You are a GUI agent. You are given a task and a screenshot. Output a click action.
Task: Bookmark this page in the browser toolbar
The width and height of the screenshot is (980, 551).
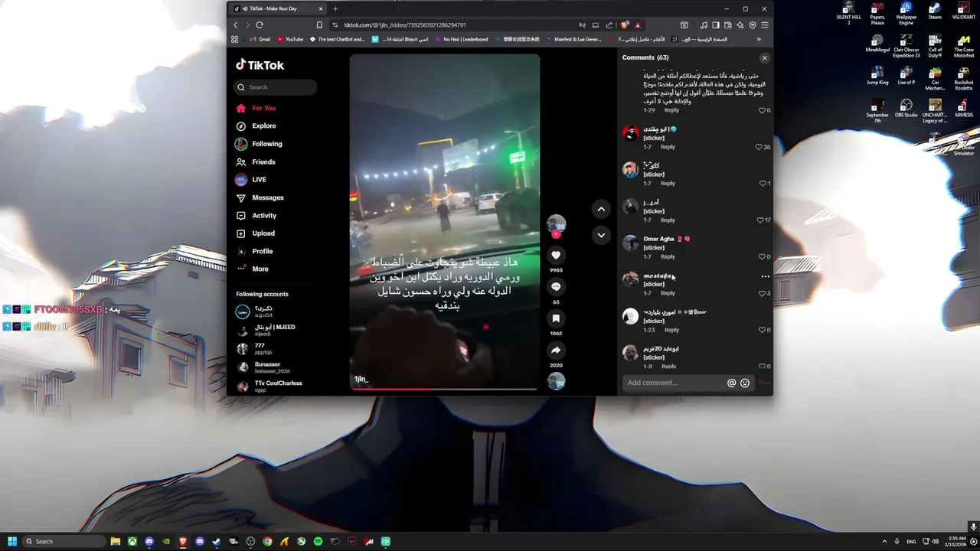coord(319,24)
